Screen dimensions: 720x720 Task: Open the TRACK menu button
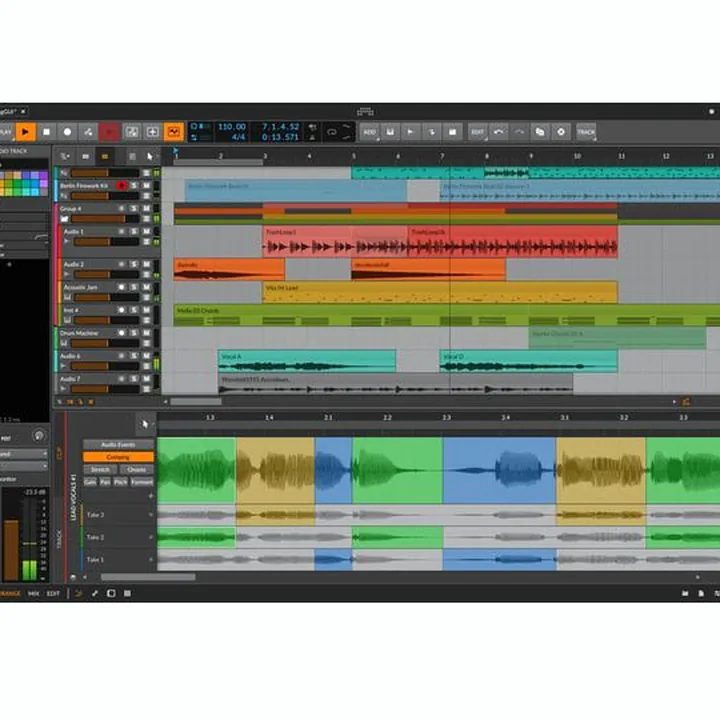tap(586, 132)
